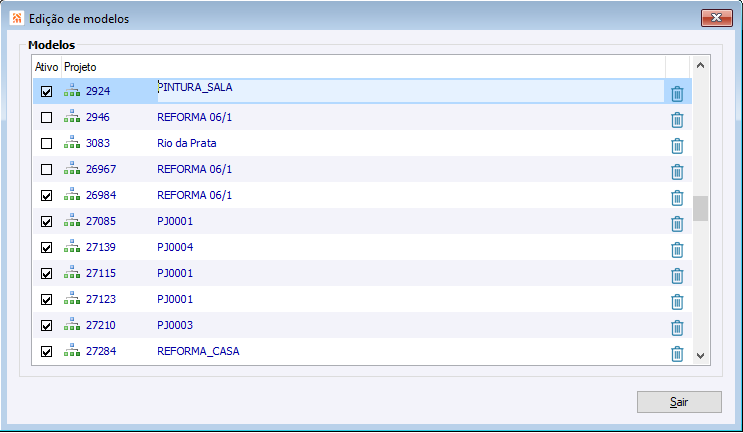
Task: Select project number 2946
Action: coord(98,117)
